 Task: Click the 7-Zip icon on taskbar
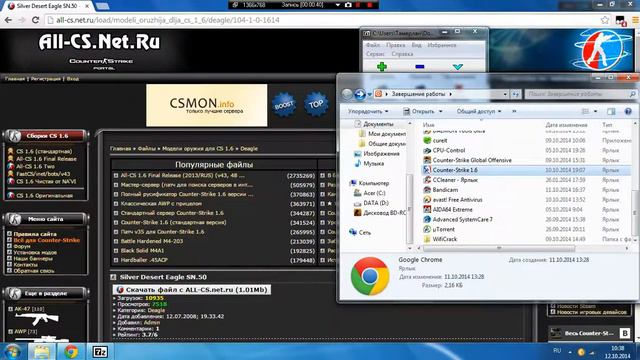coord(100,351)
